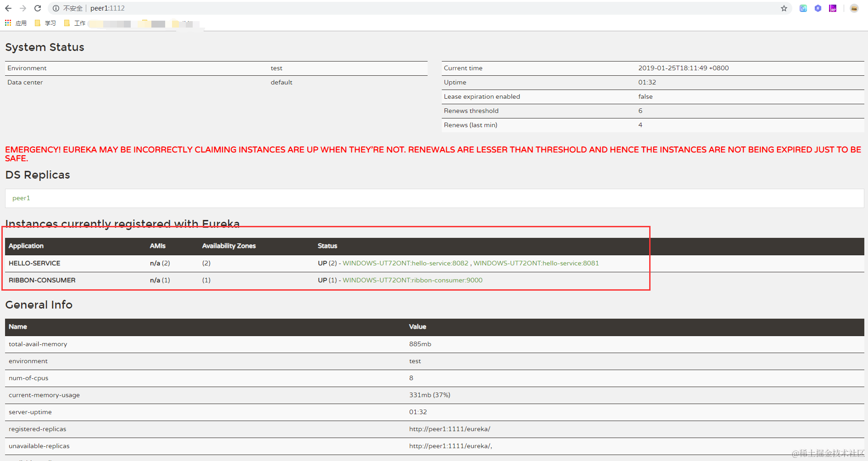Click the num-of-cpus row name

pyautogui.click(x=28, y=378)
